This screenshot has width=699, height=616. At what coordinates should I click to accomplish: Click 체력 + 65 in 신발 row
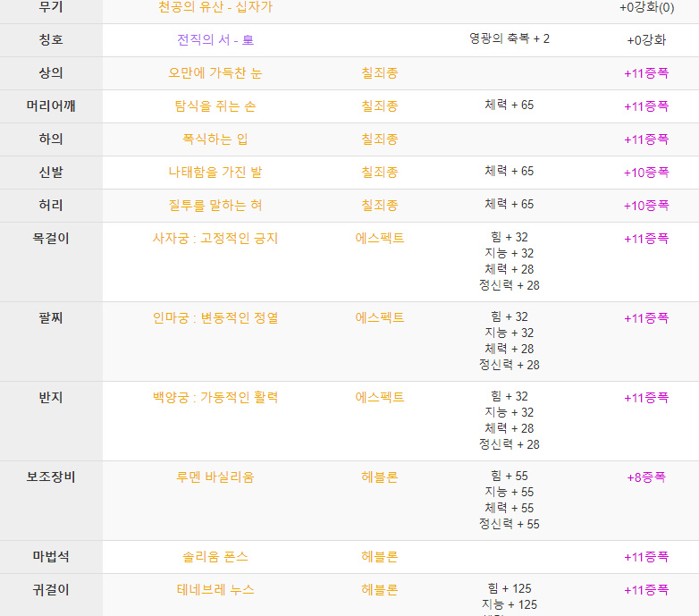(510, 171)
